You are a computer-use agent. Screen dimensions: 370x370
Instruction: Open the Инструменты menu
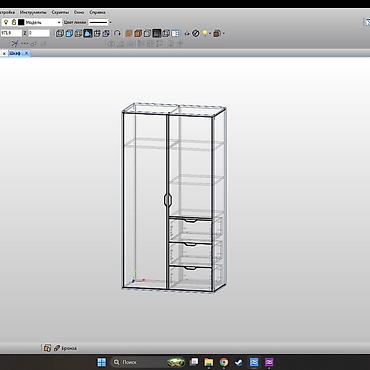(x=33, y=12)
